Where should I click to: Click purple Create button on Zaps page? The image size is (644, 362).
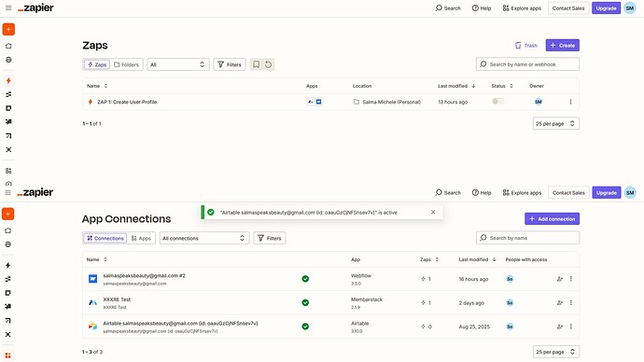[x=562, y=45]
